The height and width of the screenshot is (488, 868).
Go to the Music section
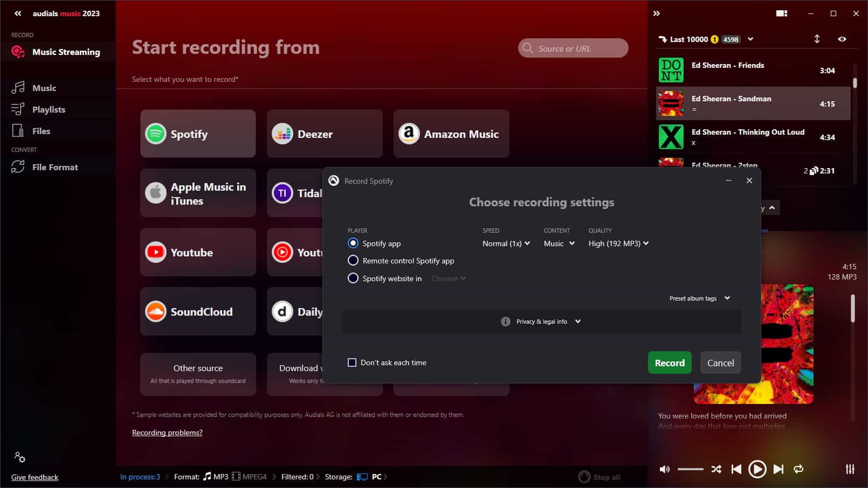[58, 88]
